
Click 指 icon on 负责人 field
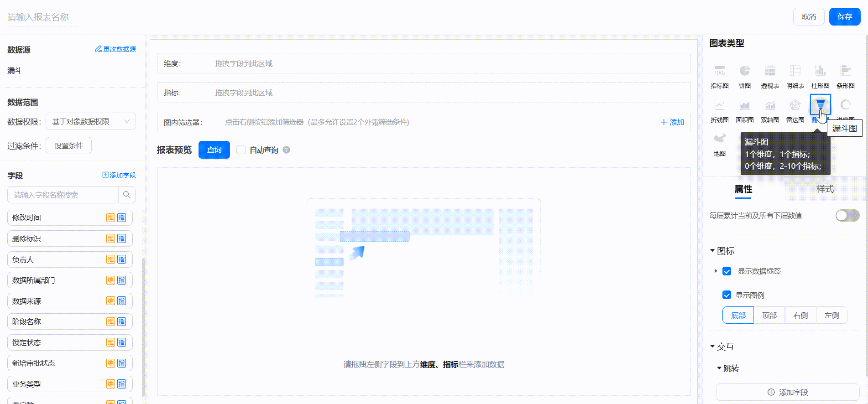click(x=121, y=259)
